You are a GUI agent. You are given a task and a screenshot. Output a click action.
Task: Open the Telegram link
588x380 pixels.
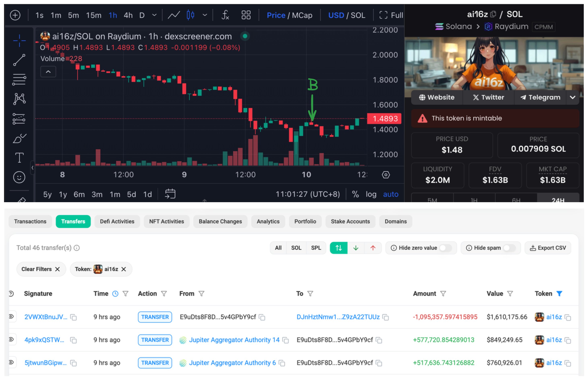pos(540,97)
